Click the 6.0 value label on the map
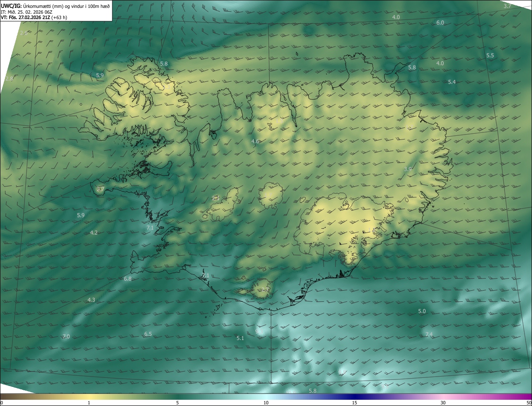The image size is (532, 406). (x=440, y=22)
